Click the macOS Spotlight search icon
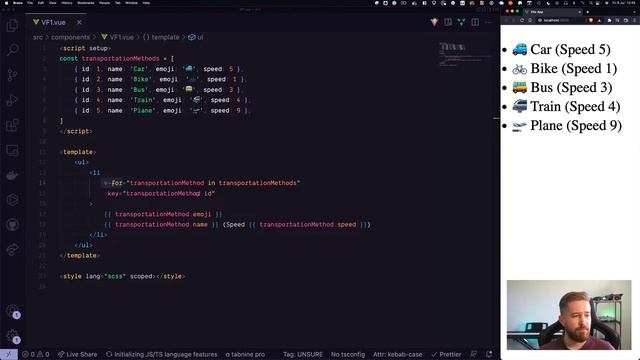This screenshot has width=640, height=360. pos(591,3)
